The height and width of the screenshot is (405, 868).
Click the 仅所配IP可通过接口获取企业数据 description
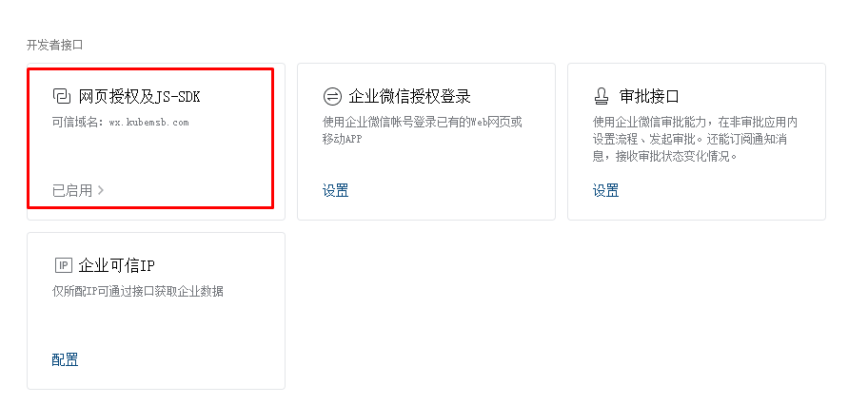pos(138,292)
